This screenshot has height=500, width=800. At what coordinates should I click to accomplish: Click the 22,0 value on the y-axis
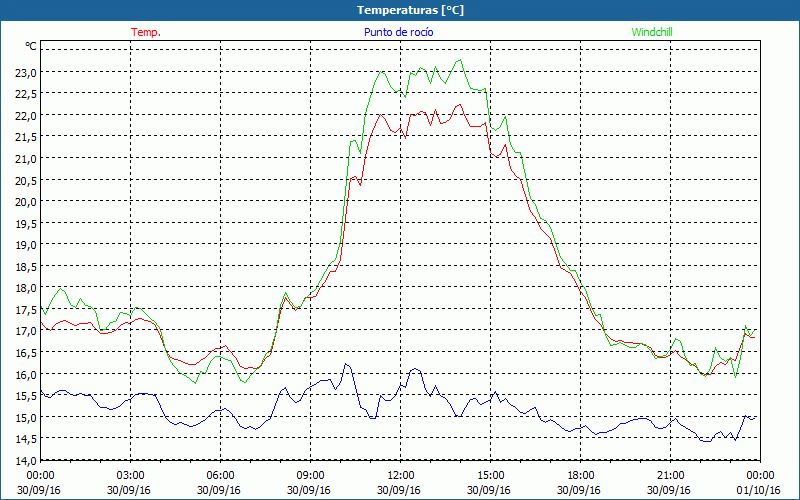pos(26,116)
